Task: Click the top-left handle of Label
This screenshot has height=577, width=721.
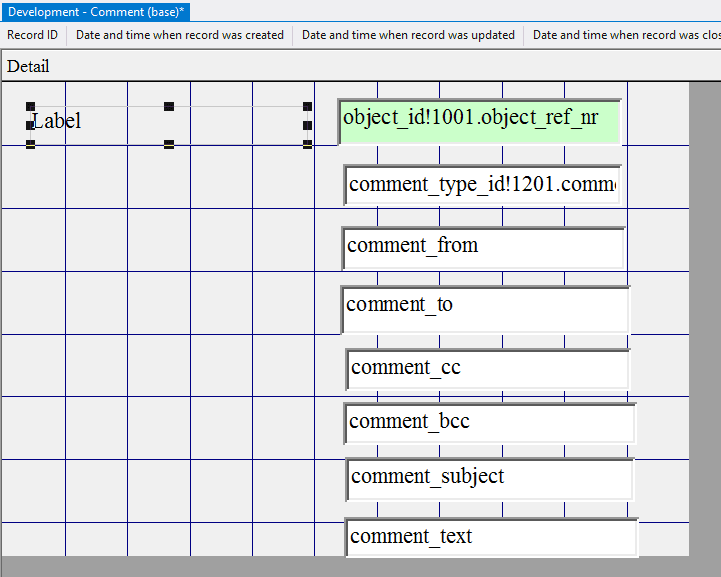Action: tap(31, 106)
